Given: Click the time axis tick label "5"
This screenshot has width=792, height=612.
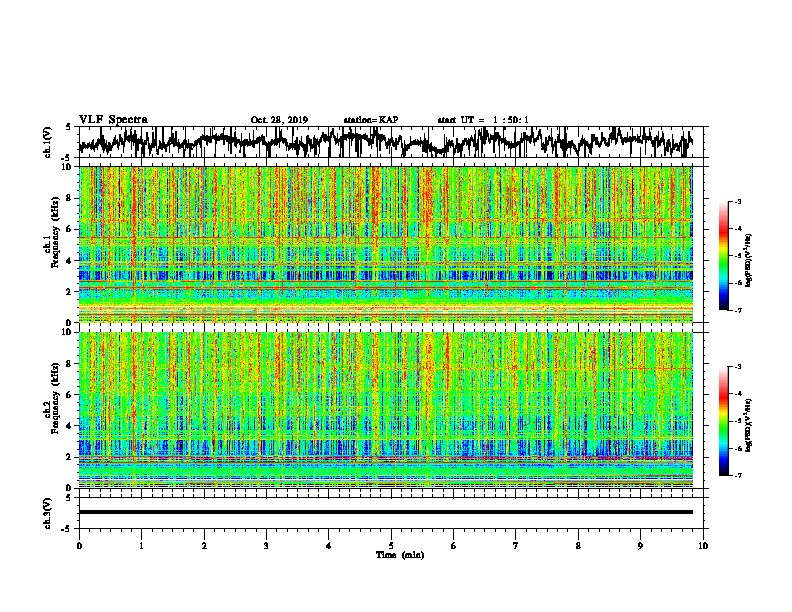Looking at the screenshot, I should pos(391,546).
